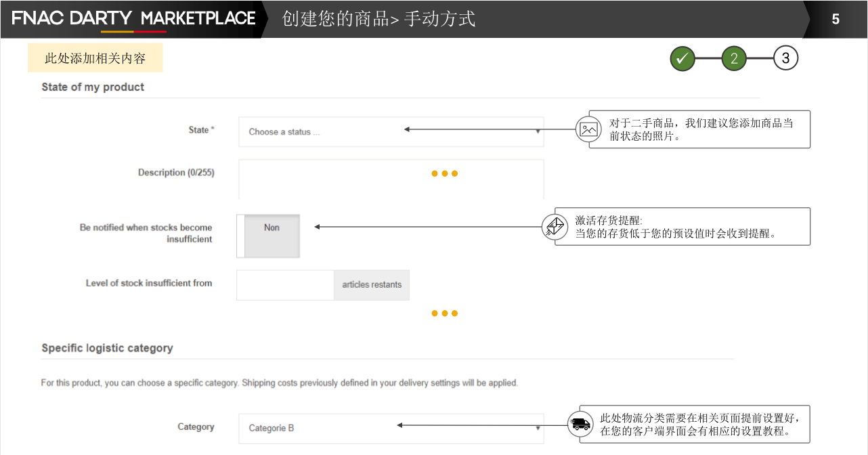Click the green checkmark step one circle

(x=682, y=59)
